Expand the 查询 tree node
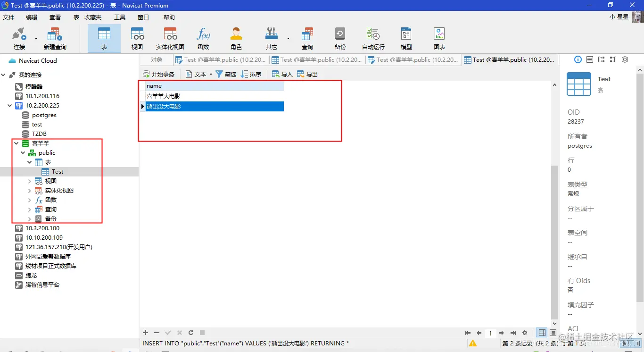 [30, 209]
